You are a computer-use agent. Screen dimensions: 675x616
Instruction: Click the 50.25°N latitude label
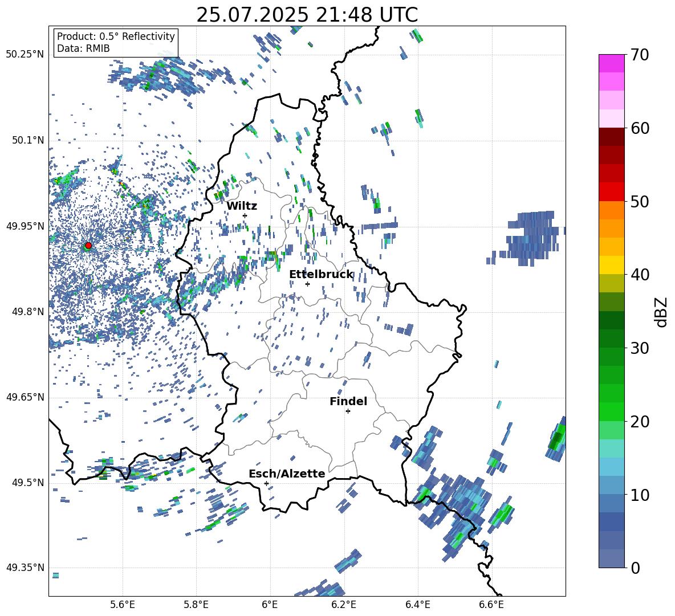pos(25,55)
